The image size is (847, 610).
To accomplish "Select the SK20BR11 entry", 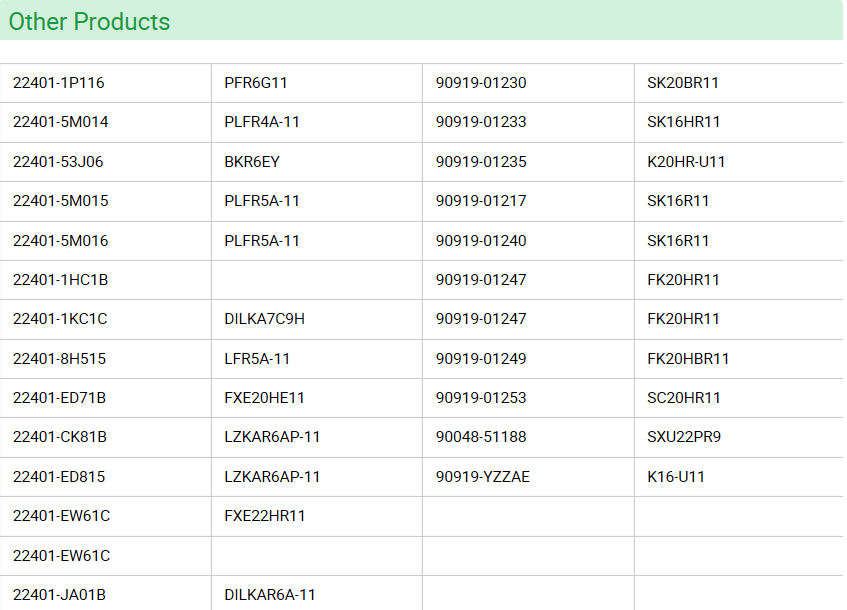I will pos(683,83).
